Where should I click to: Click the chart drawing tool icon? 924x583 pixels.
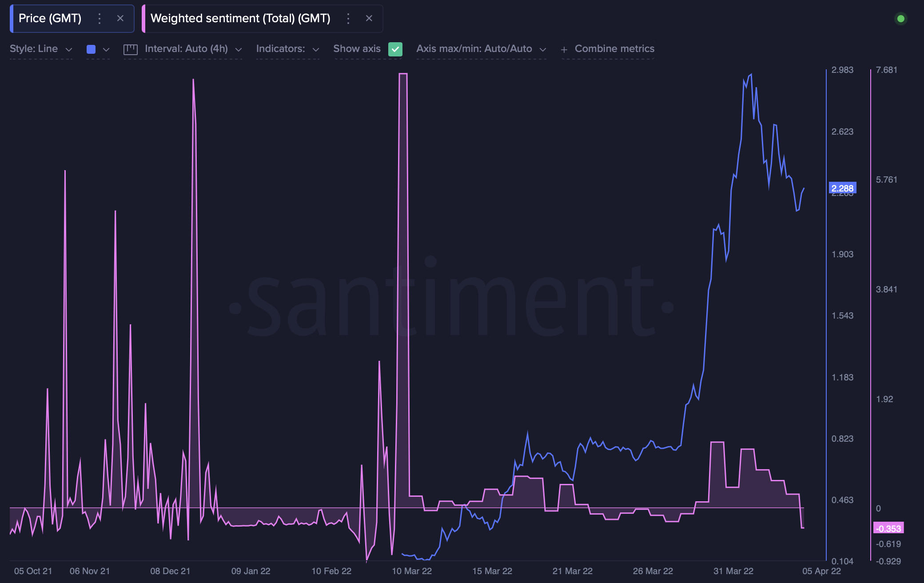pos(131,49)
